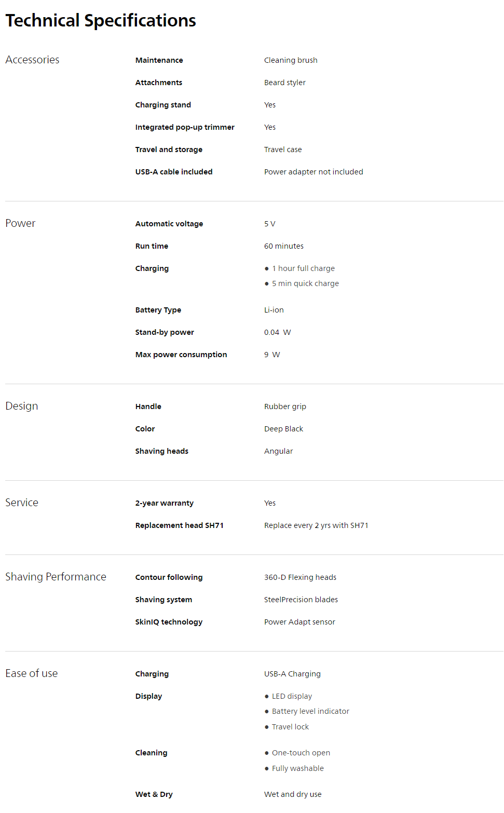Image resolution: width=504 pixels, height=813 pixels.
Task: Click the Service section title
Action: (22, 503)
